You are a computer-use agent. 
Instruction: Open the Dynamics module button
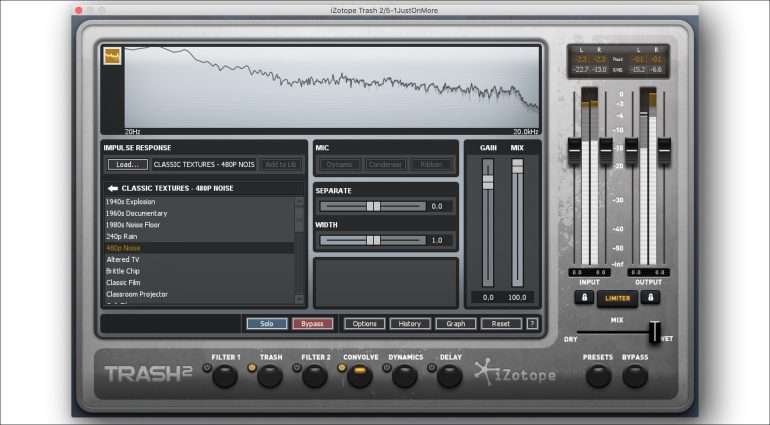404,377
